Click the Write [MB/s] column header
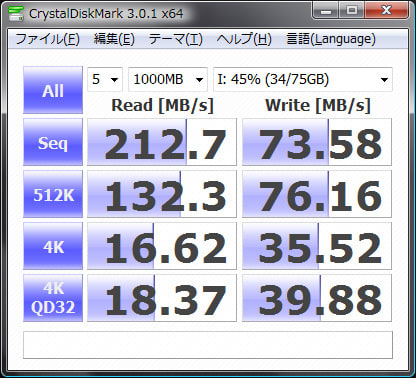Image resolution: width=416 pixels, height=378 pixels. 318,105
